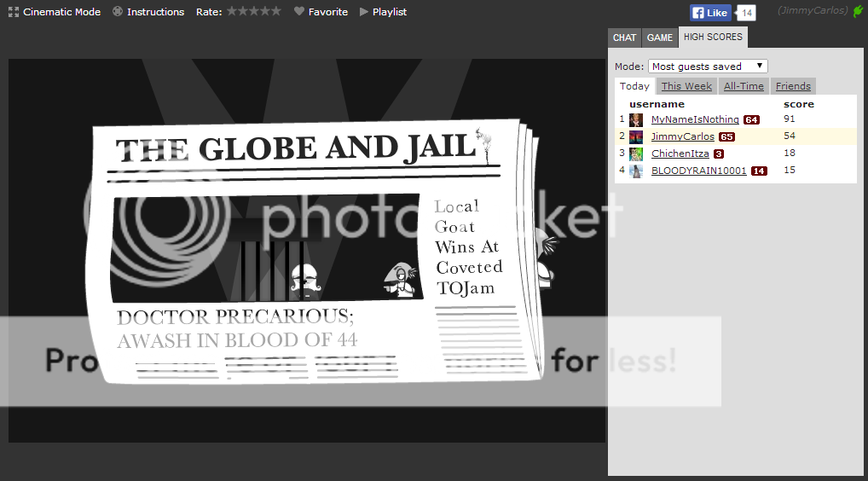Click level badge 65 beside JimmyCarlos
Screen dimensions: 868x481
click(x=726, y=137)
